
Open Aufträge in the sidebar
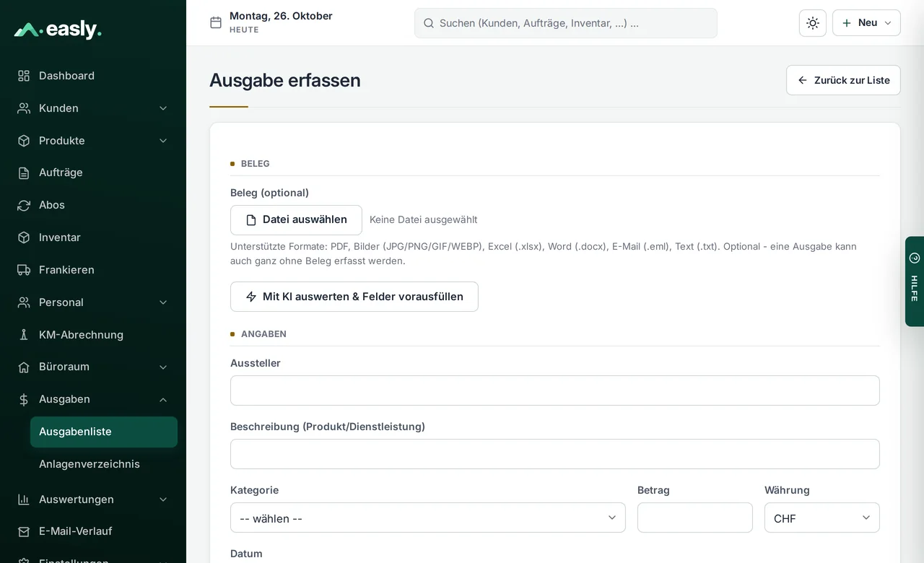pyautogui.click(x=93, y=173)
